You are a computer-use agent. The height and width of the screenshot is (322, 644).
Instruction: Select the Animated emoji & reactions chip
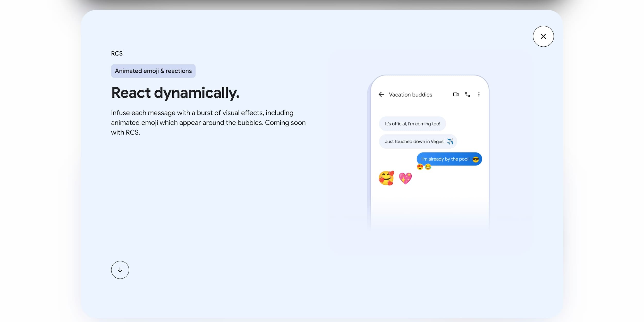tap(153, 71)
